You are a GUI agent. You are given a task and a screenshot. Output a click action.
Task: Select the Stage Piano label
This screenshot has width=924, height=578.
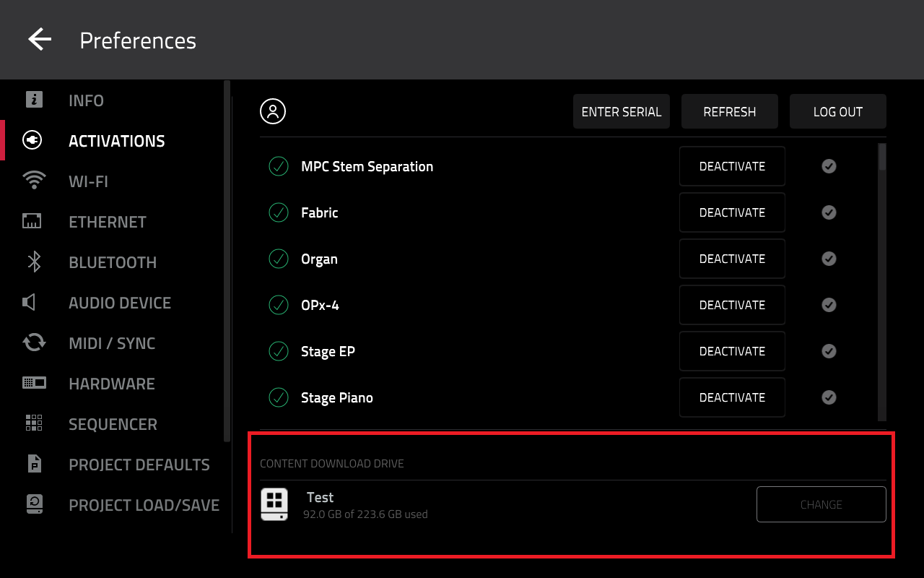click(x=337, y=397)
